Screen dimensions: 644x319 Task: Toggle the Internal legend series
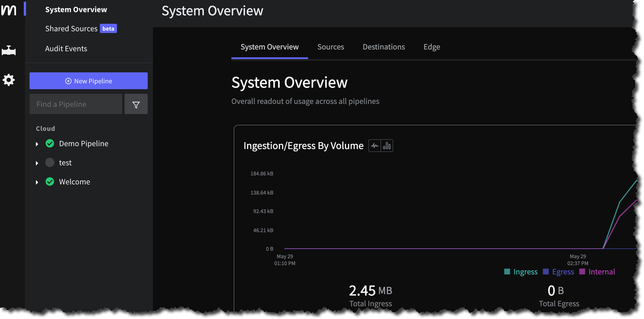(597, 272)
